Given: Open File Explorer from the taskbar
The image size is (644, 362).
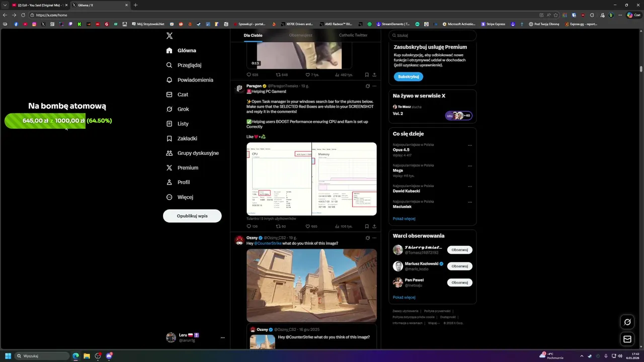Looking at the screenshot, I should coord(87,356).
